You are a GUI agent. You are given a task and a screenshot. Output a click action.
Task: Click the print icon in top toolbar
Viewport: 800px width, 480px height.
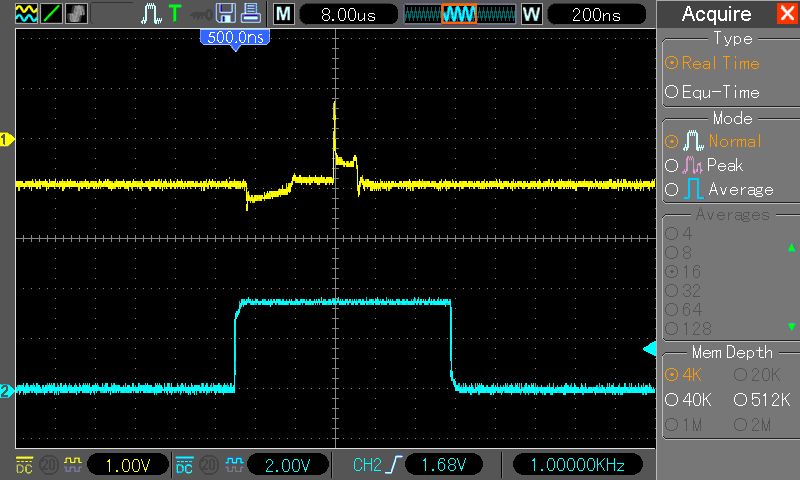tap(251, 14)
